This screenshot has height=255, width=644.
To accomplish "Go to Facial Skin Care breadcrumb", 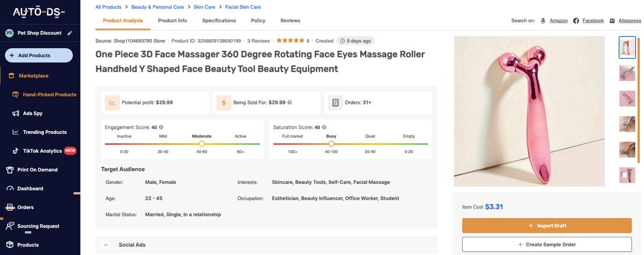I will (243, 7).
